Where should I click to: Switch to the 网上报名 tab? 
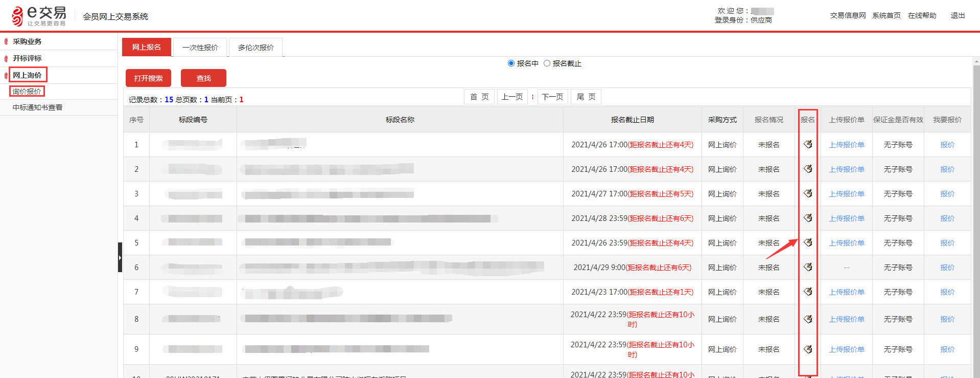click(146, 47)
